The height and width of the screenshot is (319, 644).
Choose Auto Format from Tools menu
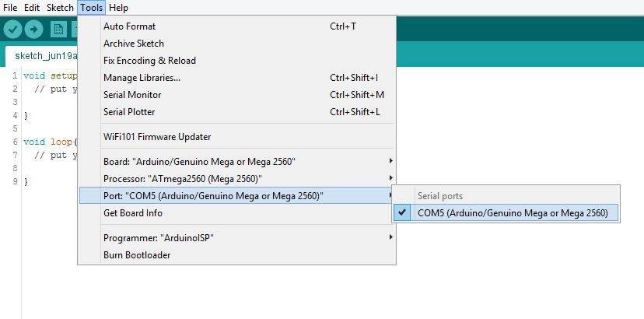pos(237,26)
